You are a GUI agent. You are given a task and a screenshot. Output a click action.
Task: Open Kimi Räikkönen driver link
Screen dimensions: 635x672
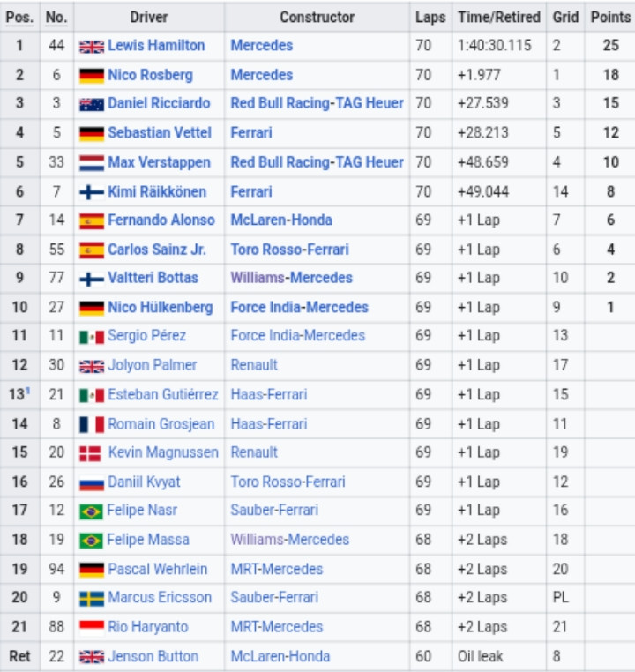coord(157,191)
